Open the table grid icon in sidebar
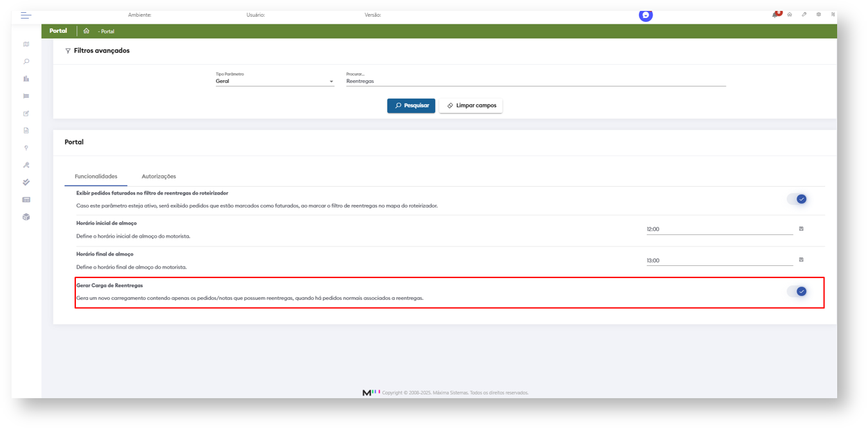The height and width of the screenshot is (429, 868). (x=26, y=200)
